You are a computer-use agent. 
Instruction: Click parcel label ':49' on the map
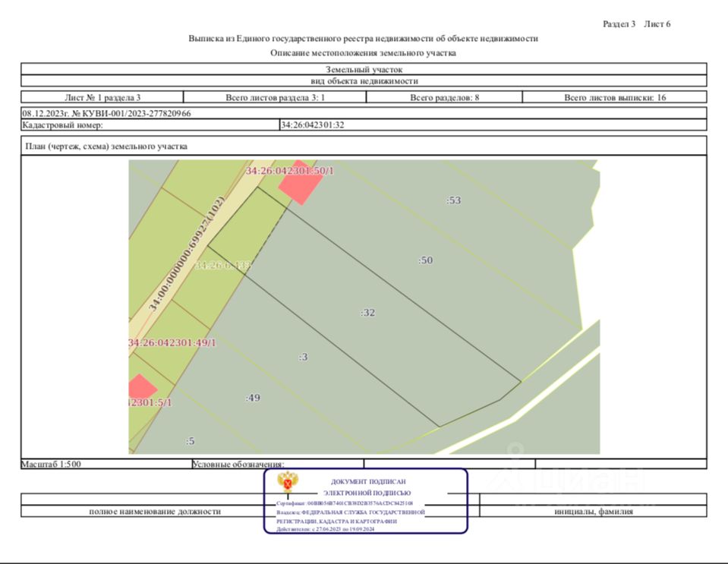pos(253,398)
